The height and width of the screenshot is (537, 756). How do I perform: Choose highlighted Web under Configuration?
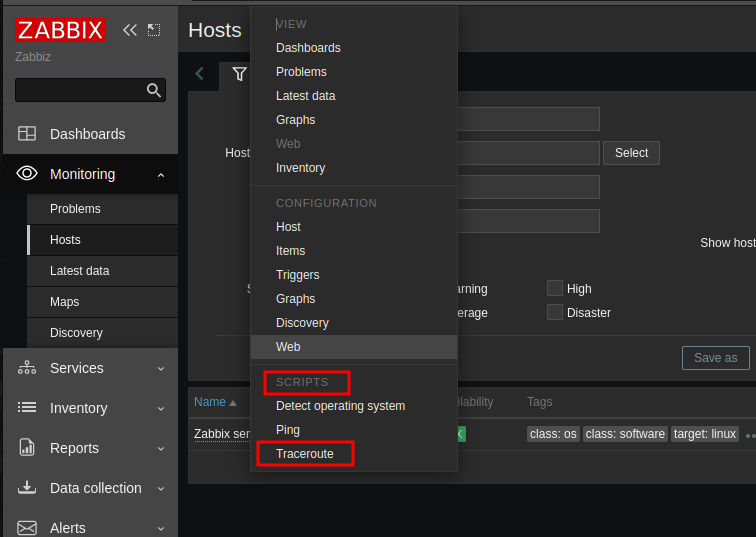tap(354, 347)
